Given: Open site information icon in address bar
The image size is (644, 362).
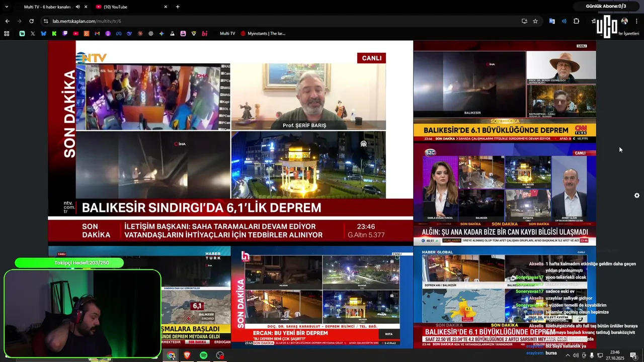Looking at the screenshot, I should tap(46, 21).
